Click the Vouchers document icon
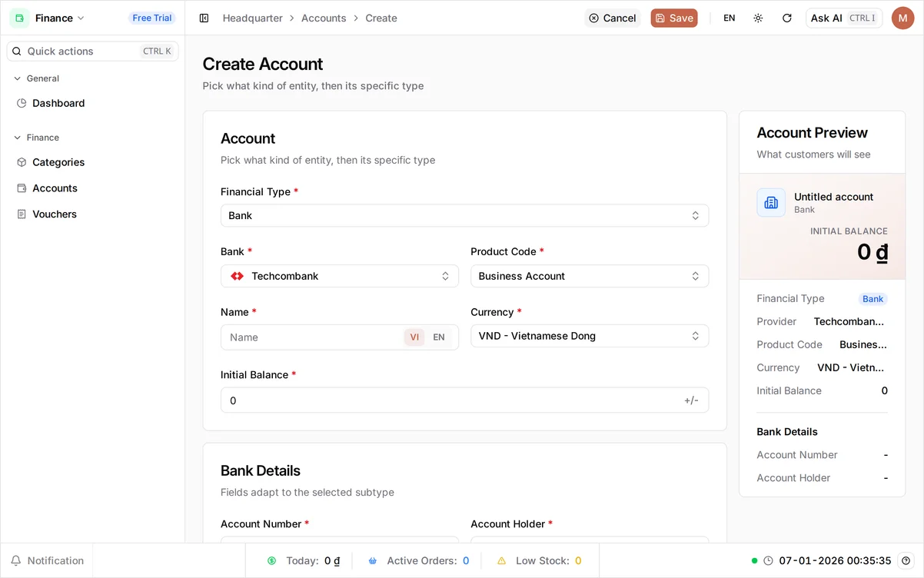 click(22, 214)
